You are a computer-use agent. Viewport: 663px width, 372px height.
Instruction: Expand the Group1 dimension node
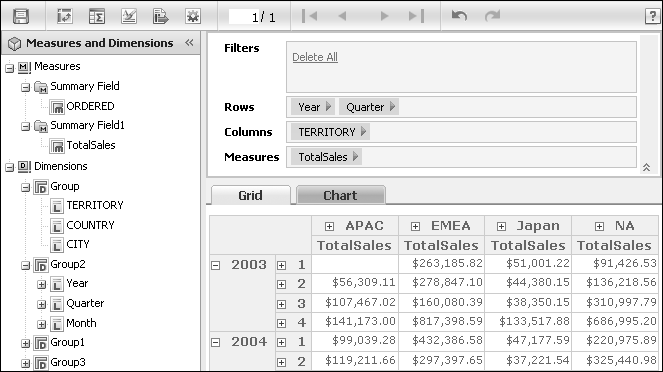pyautogui.click(x=25, y=343)
